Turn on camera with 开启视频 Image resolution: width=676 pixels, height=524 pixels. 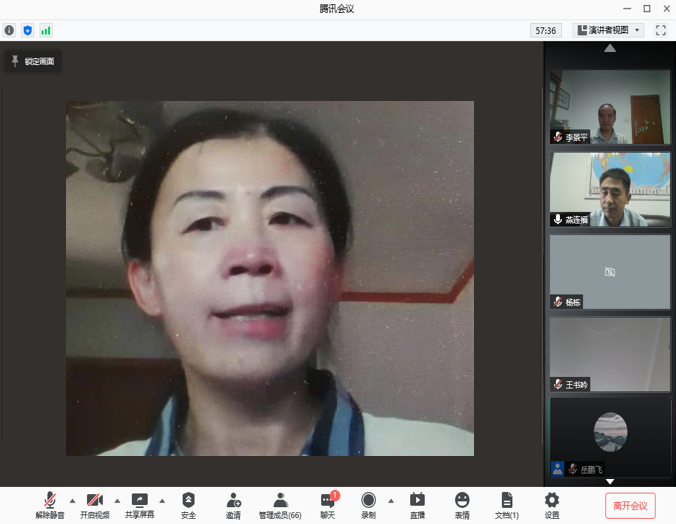(94, 501)
